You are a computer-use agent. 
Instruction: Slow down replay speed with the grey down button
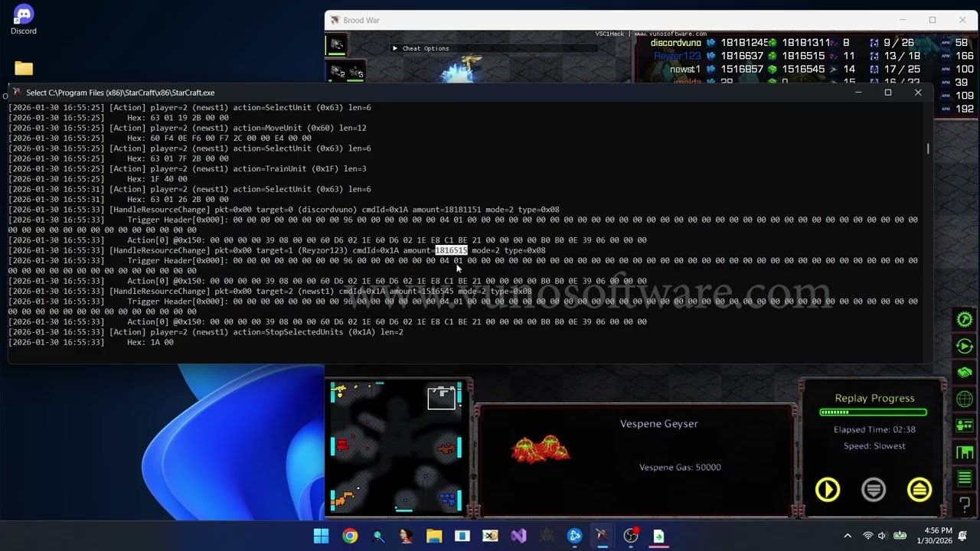coord(874,490)
